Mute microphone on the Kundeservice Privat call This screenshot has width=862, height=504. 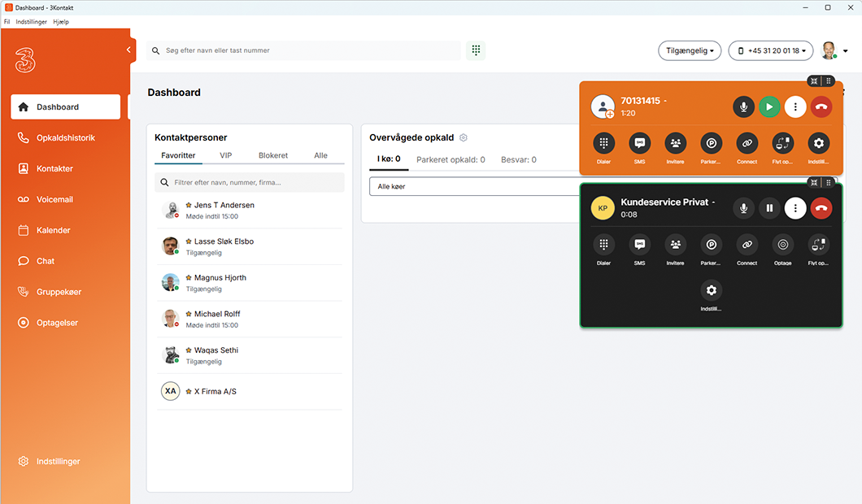click(x=743, y=208)
